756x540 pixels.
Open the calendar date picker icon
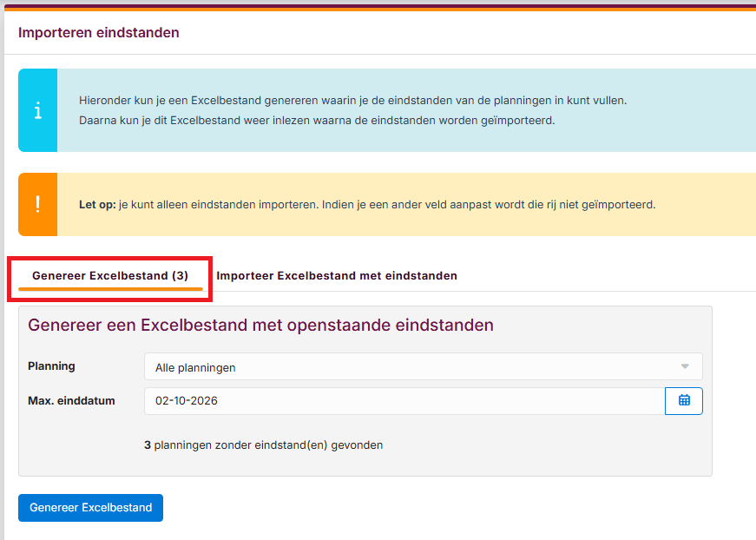pyautogui.click(x=684, y=401)
